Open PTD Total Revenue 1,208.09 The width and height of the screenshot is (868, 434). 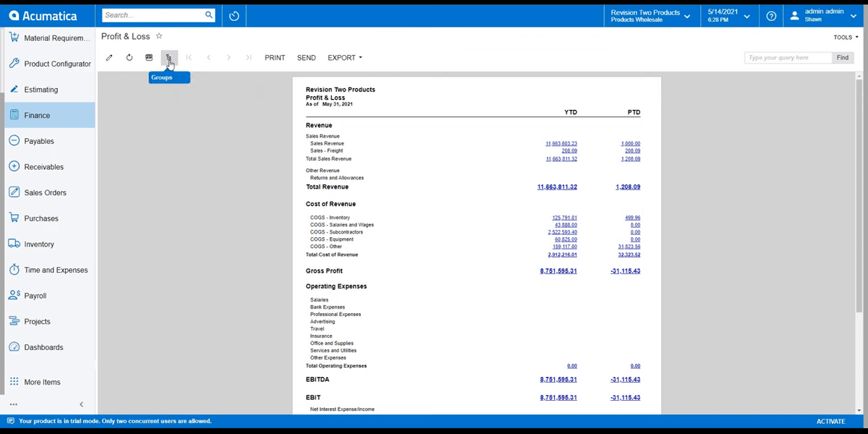click(628, 187)
